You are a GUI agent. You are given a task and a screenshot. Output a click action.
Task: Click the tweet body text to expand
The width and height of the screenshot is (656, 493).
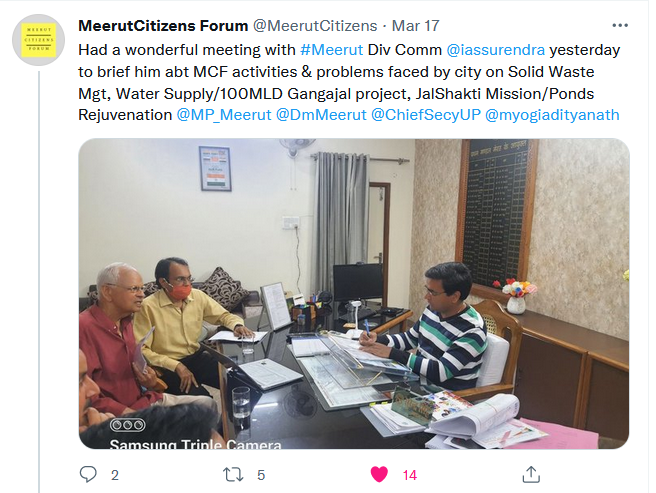(x=349, y=82)
